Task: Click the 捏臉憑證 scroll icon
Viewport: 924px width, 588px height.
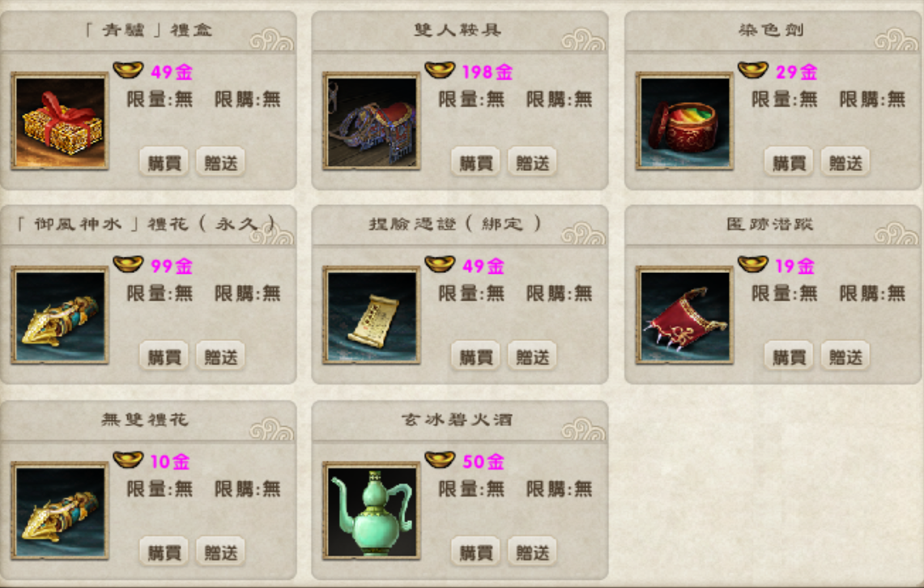Action: tap(371, 315)
